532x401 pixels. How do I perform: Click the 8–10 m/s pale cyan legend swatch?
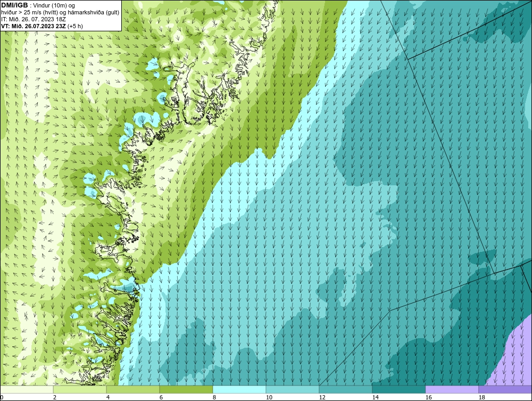click(x=239, y=389)
